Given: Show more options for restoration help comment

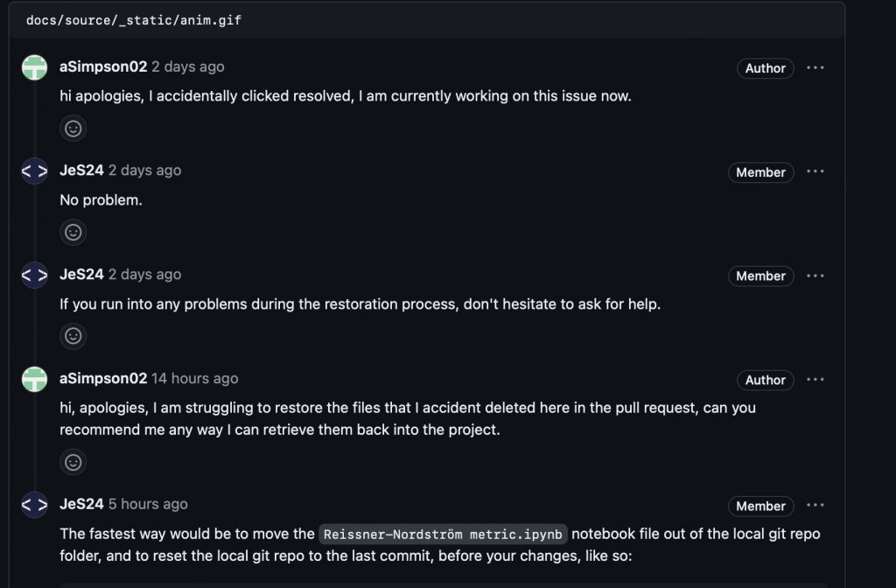Looking at the screenshot, I should (x=815, y=276).
